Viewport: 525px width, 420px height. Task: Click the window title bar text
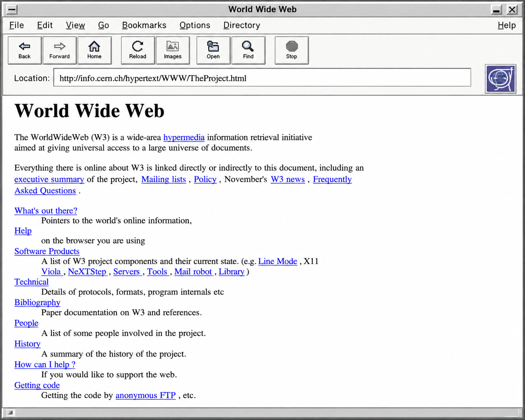tap(262, 9)
